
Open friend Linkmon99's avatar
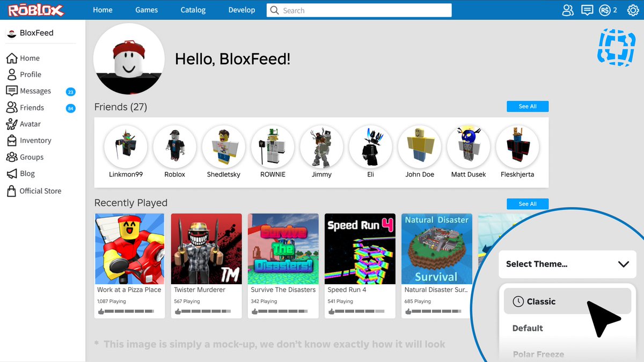click(126, 147)
